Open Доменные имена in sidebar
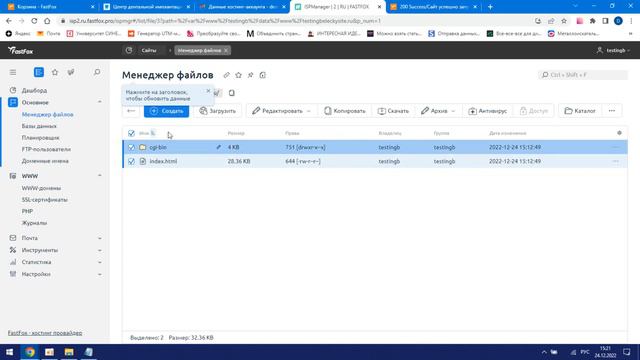 click(x=45, y=161)
